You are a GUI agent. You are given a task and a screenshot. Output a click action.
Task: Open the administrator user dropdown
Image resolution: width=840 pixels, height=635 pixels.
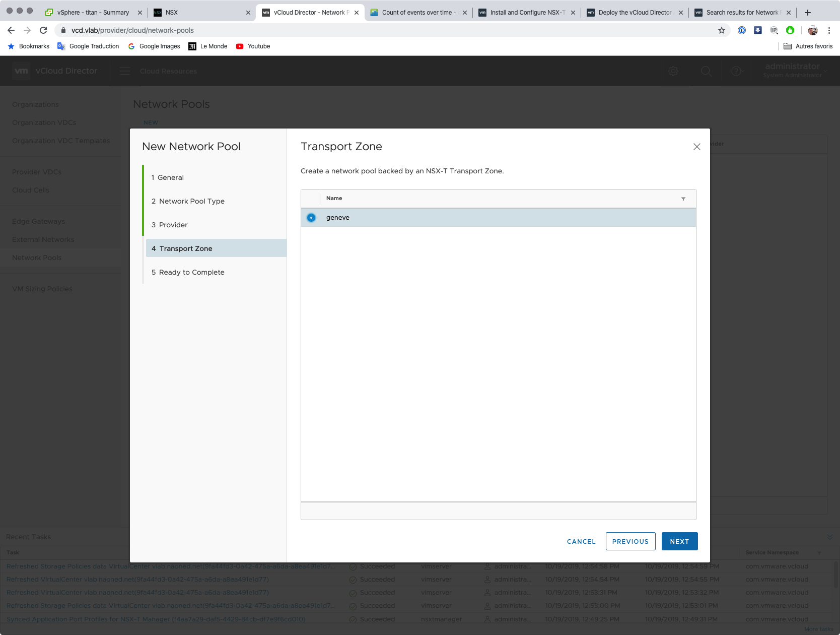[795, 71]
